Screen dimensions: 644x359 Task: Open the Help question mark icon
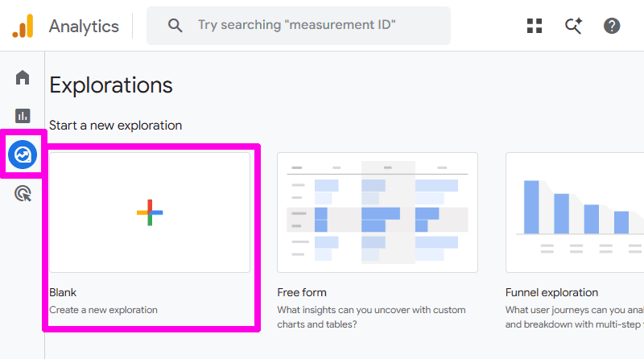point(612,26)
